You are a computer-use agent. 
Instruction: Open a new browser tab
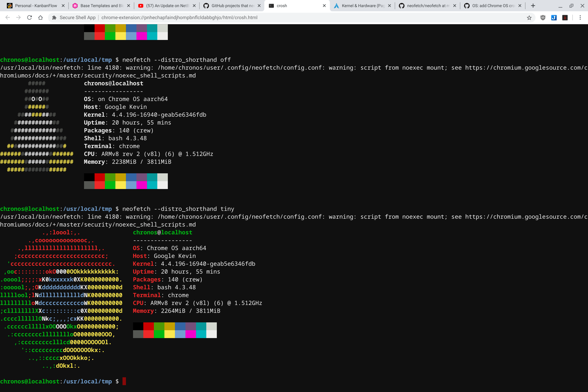click(533, 5)
